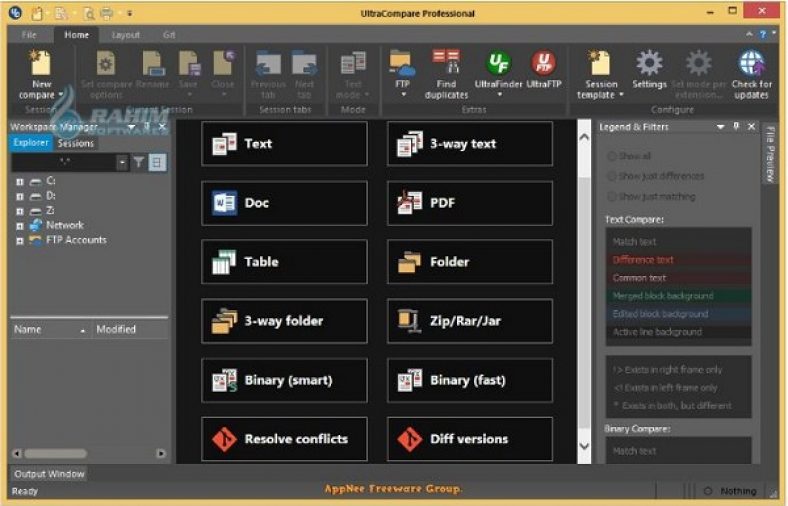This screenshot has height=506, width=788.
Task: Start a Binary (smart) compare
Action: pyautogui.click(x=284, y=380)
